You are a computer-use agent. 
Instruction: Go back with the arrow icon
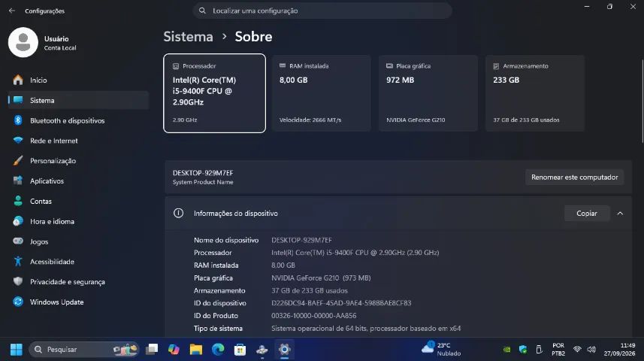tap(12, 11)
